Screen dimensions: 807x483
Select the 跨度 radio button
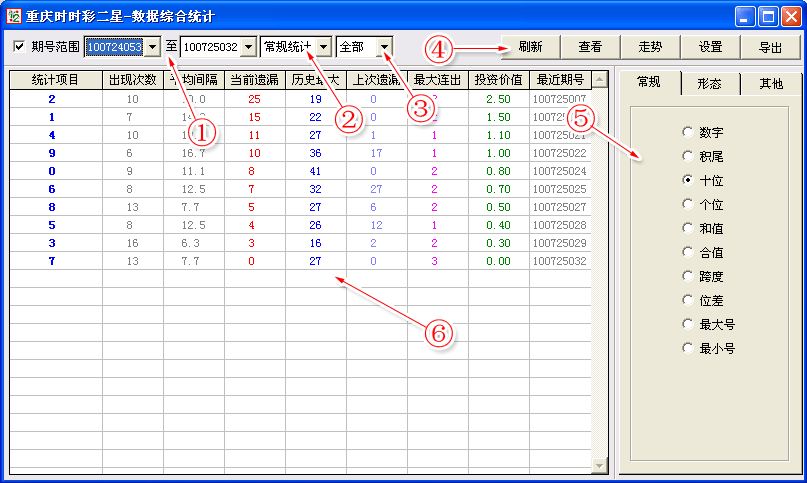[687, 276]
